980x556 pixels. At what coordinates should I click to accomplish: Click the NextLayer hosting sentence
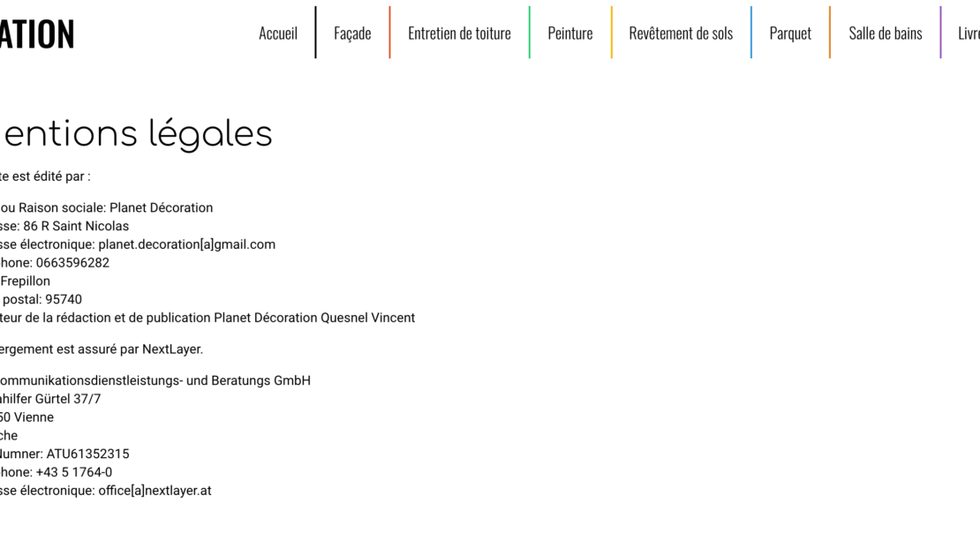coord(102,349)
